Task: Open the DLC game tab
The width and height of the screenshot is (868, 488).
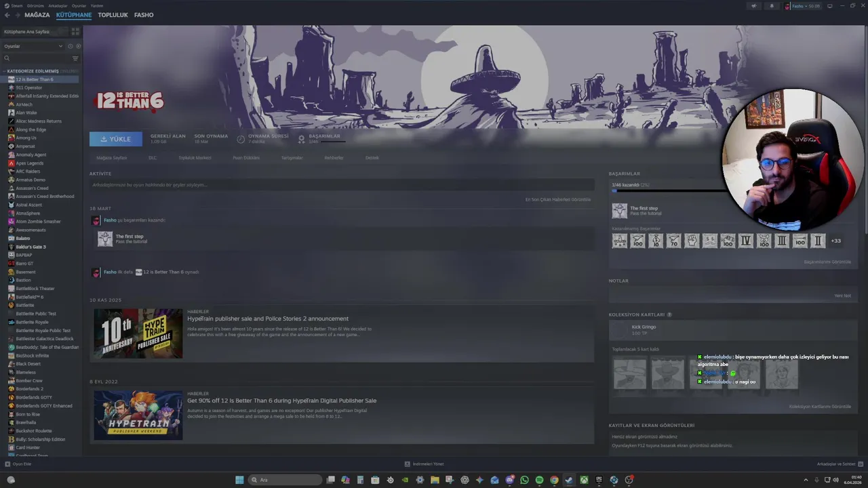Action: point(153,158)
